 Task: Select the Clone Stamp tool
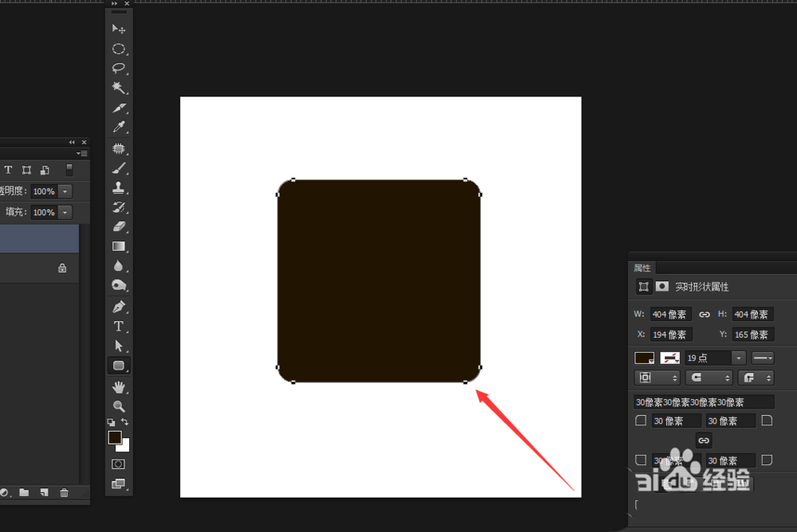tap(119, 187)
